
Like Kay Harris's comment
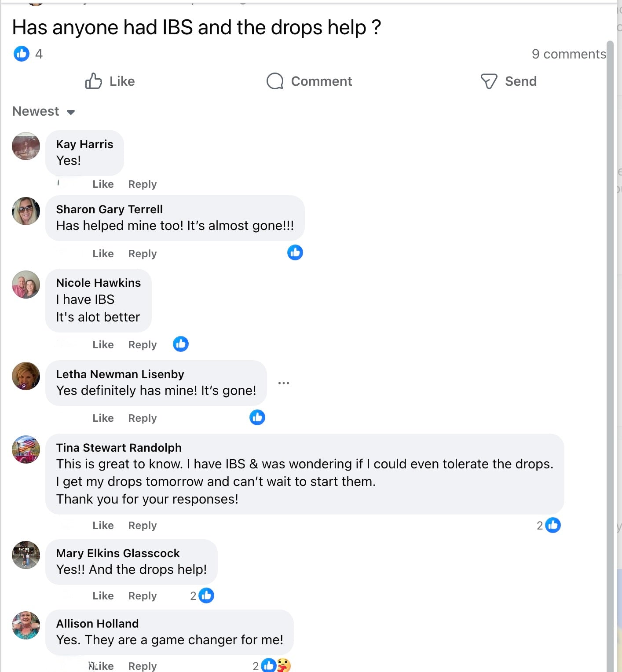click(103, 184)
